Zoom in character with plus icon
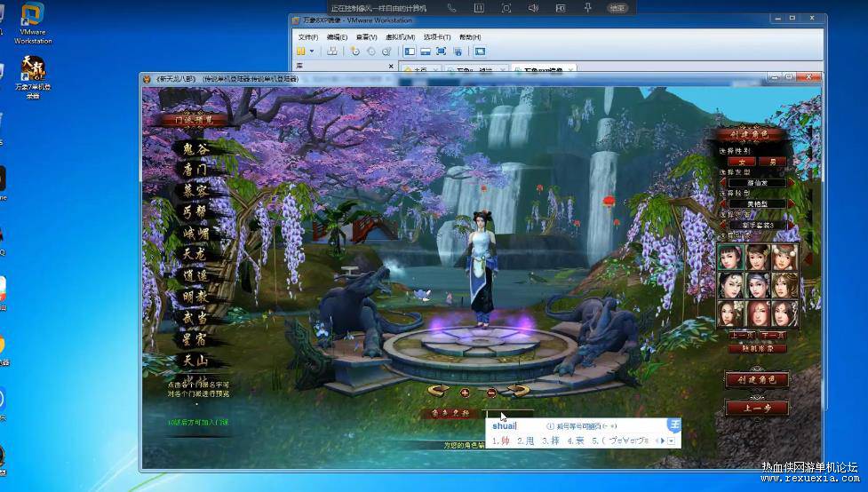The image size is (868, 492). click(465, 393)
